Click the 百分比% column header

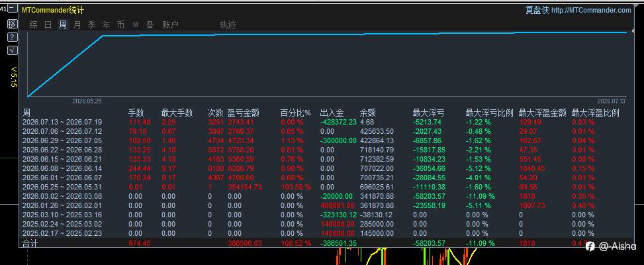click(296, 113)
